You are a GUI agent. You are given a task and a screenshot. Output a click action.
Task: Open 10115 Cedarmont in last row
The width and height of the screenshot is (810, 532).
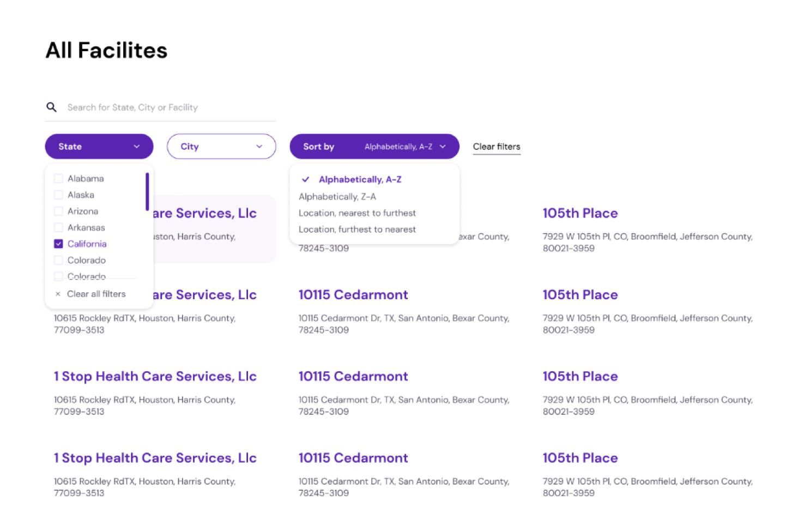click(353, 458)
